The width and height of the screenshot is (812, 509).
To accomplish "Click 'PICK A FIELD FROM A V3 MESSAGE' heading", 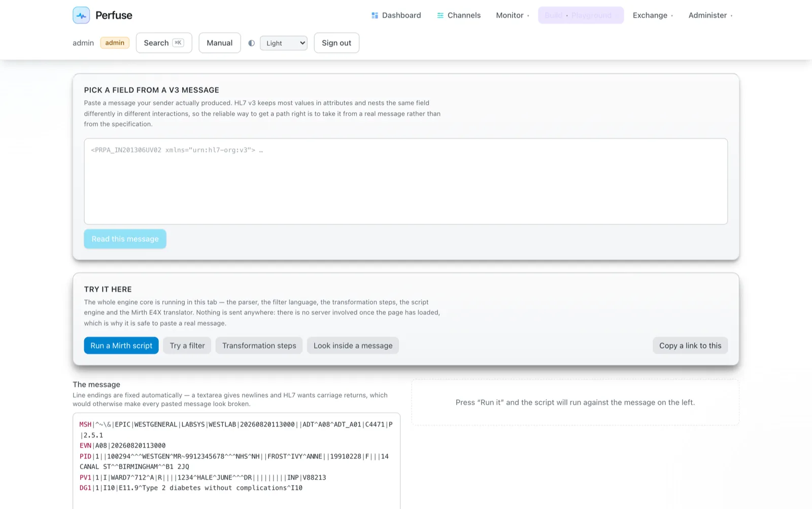I will (x=152, y=90).
